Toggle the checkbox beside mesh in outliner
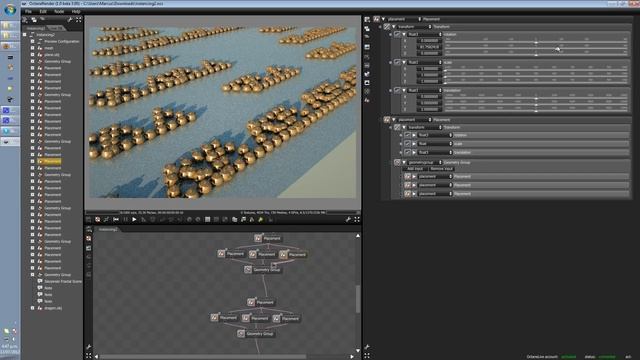This screenshot has width=640, height=360. tap(33, 48)
